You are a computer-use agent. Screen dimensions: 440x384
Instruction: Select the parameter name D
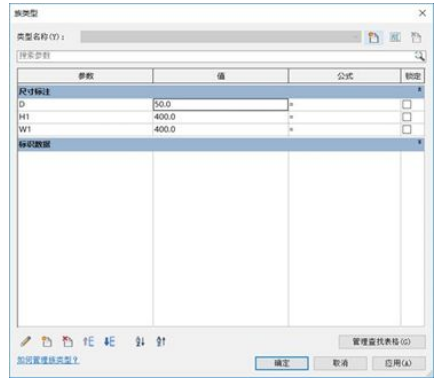point(22,104)
